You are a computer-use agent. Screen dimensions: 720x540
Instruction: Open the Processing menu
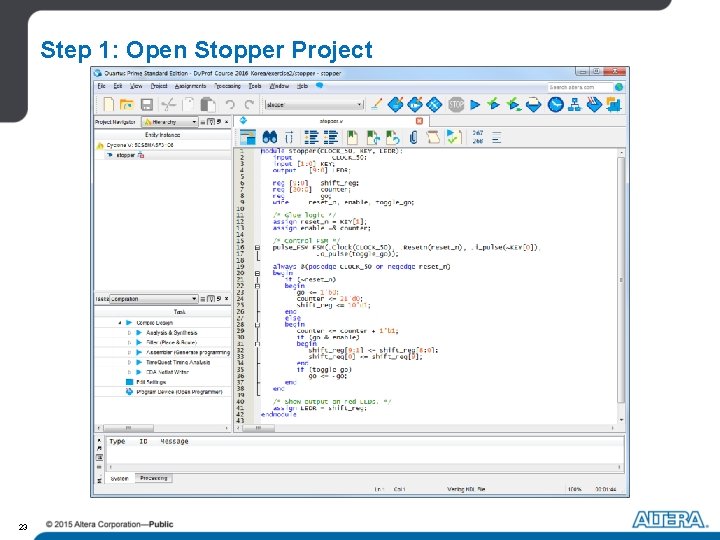click(228, 86)
